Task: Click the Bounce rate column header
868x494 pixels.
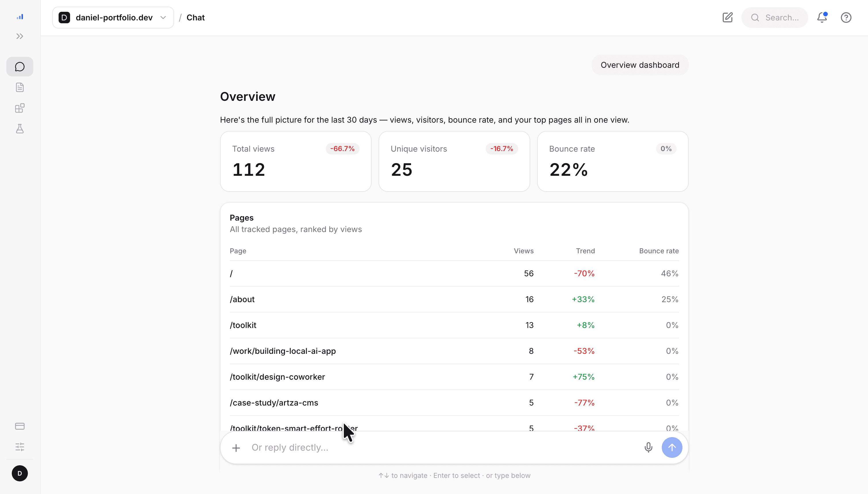Action: coord(659,251)
